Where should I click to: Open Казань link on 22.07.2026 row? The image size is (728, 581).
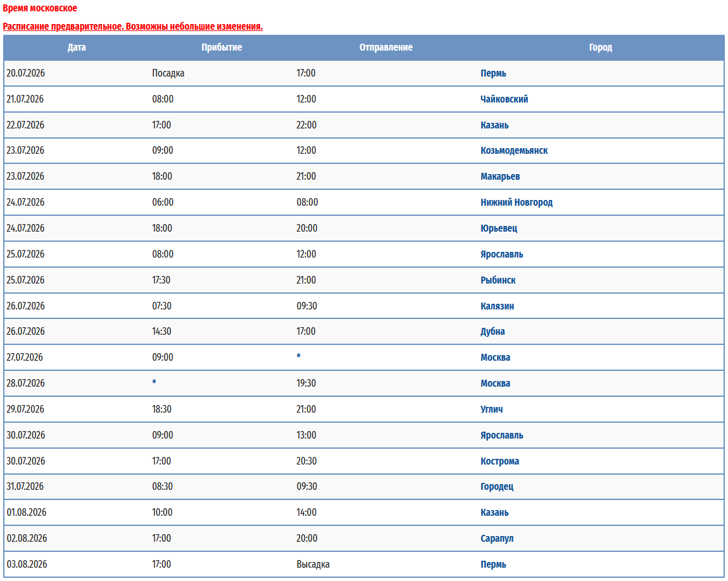494,125
